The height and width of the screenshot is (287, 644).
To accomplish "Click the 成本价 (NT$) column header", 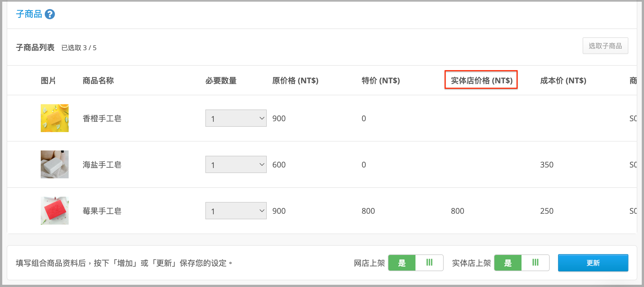I will [563, 81].
